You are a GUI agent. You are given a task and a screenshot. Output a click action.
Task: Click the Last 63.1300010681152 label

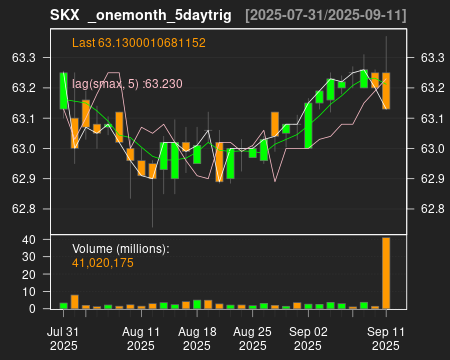tap(139, 43)
